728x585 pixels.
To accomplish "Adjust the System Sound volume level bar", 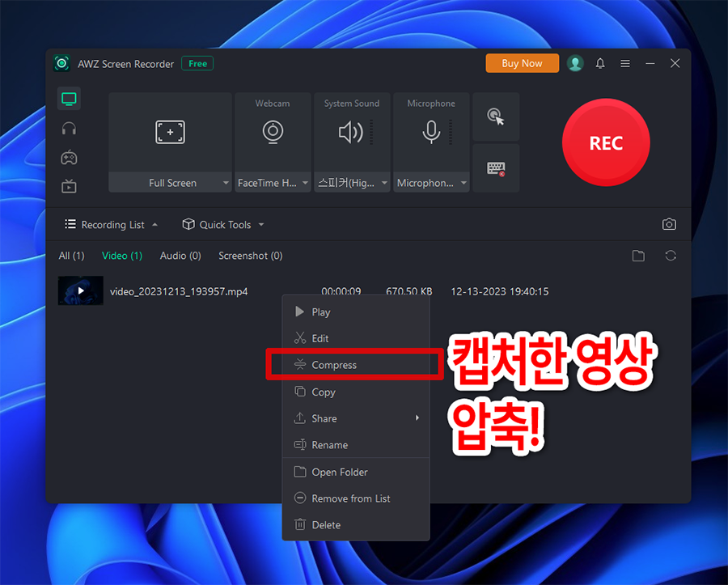I will point(371,133).
